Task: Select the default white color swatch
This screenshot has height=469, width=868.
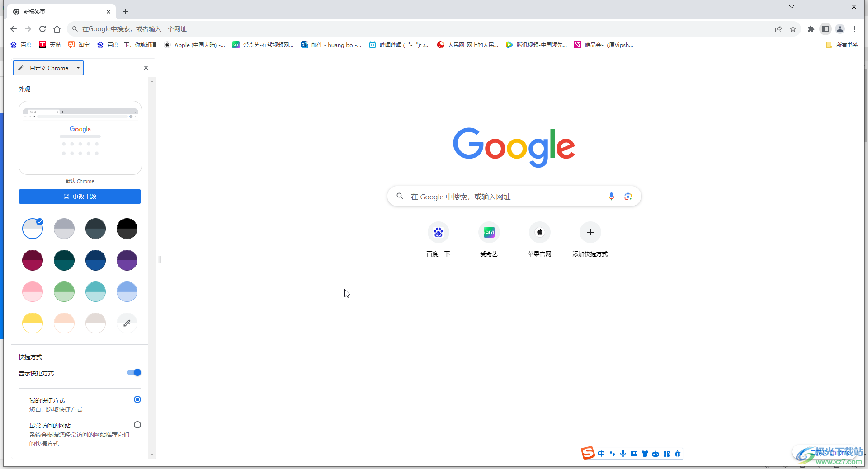Action: [33, 229]
